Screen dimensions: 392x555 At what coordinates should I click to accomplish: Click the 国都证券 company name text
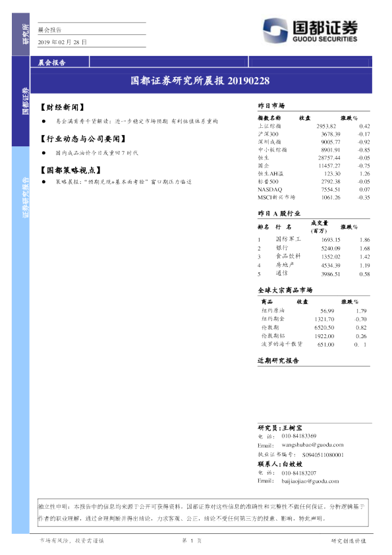[x=325, y=27]
